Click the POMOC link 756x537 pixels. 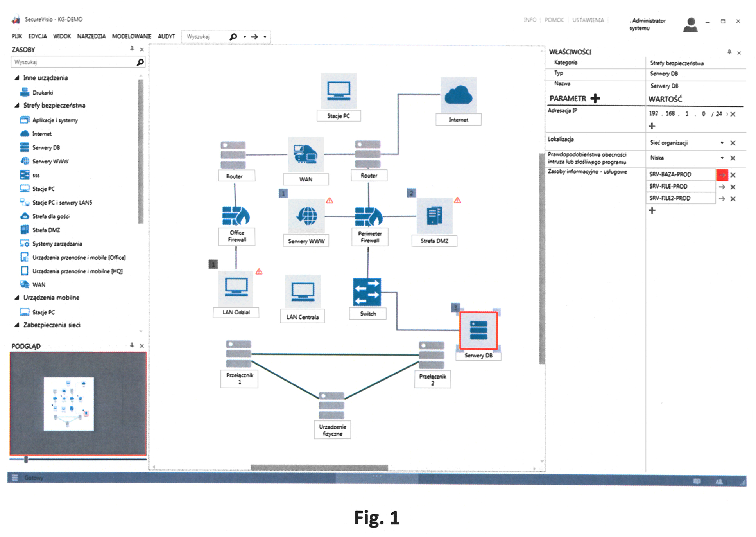[554, 20]
